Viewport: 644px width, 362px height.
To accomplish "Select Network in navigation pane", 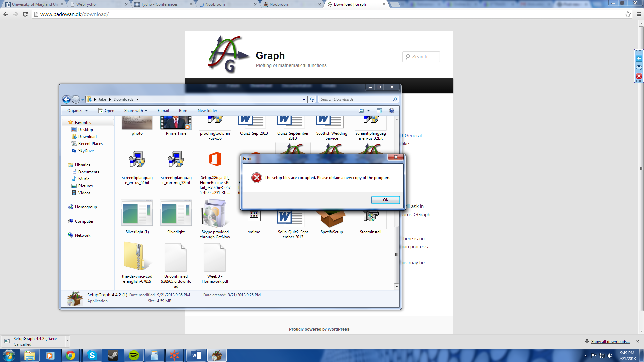I will coord(83,235).
